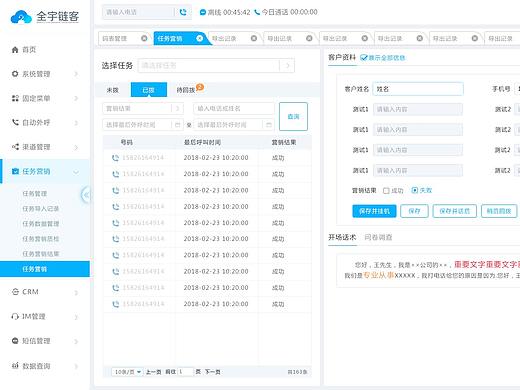Go to next page with 下一页

pos(213,372)
